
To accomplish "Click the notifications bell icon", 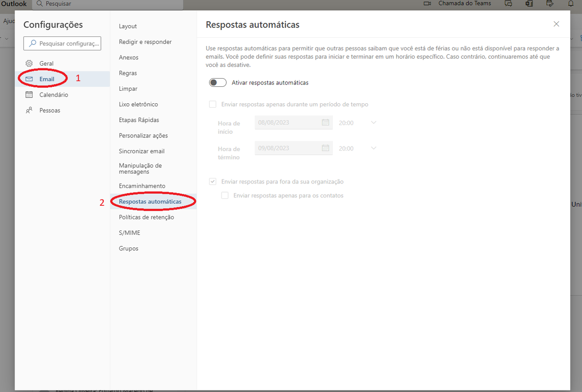I will [570, 3].
